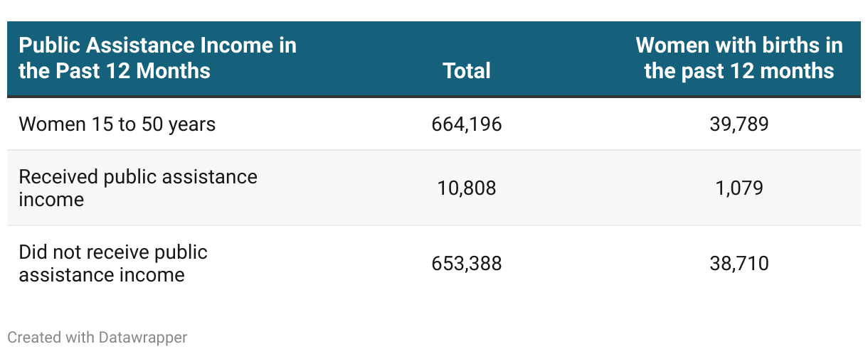Click 'Women with births' column header
868x354 pixels.
739,58
